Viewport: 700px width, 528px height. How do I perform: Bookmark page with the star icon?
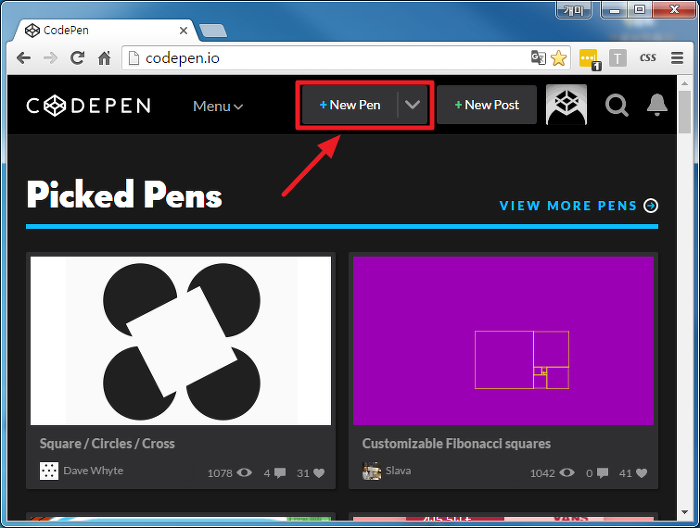click(558, 58)
